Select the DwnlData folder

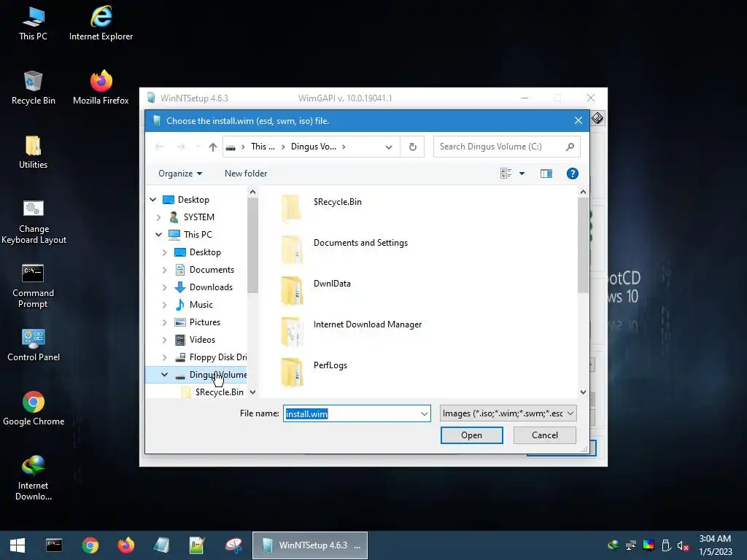332,284
